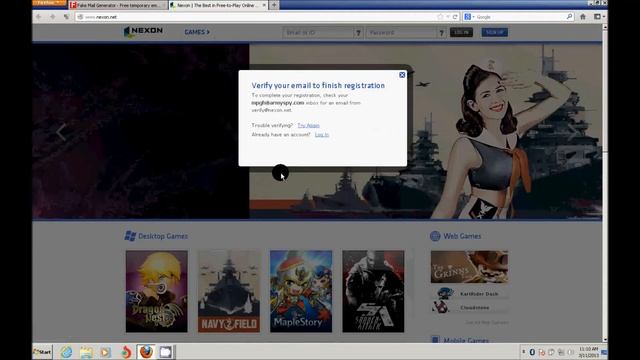The height and width of the screenshot is (360, 640).
Task: Click the SIGN UP button
Action: coord(495,32)
